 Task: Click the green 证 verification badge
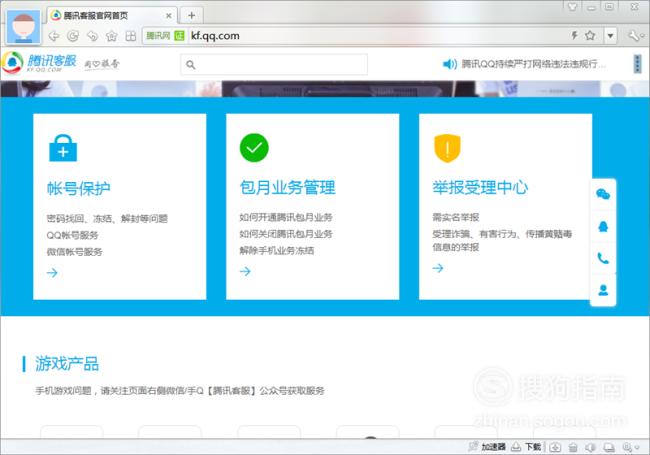(179, 36)
